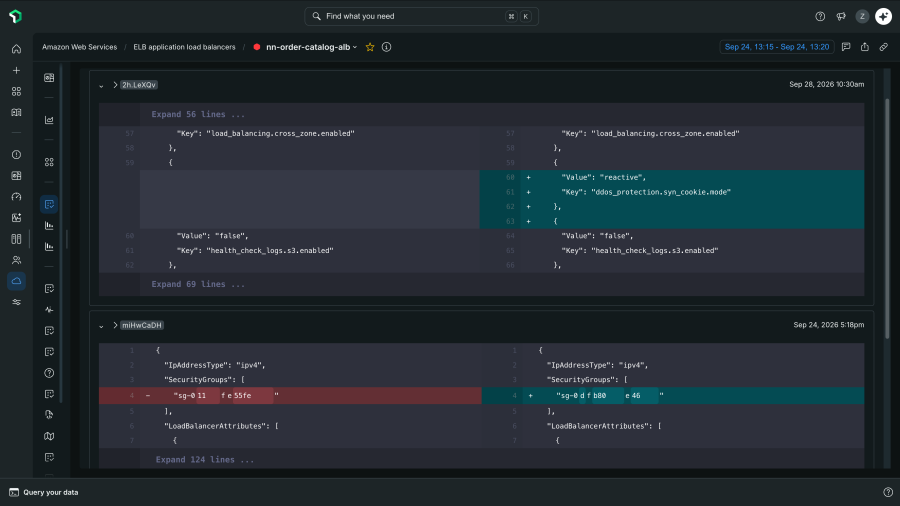Open the open-book icon in the main navigation
900x506 pixels.
(16, 112)
